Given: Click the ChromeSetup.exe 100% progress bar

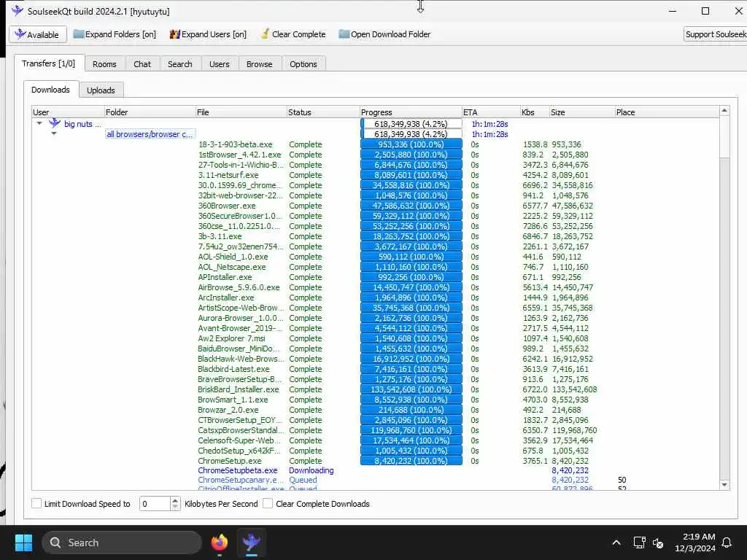Looking at the screenshot, I should (411, 461).
